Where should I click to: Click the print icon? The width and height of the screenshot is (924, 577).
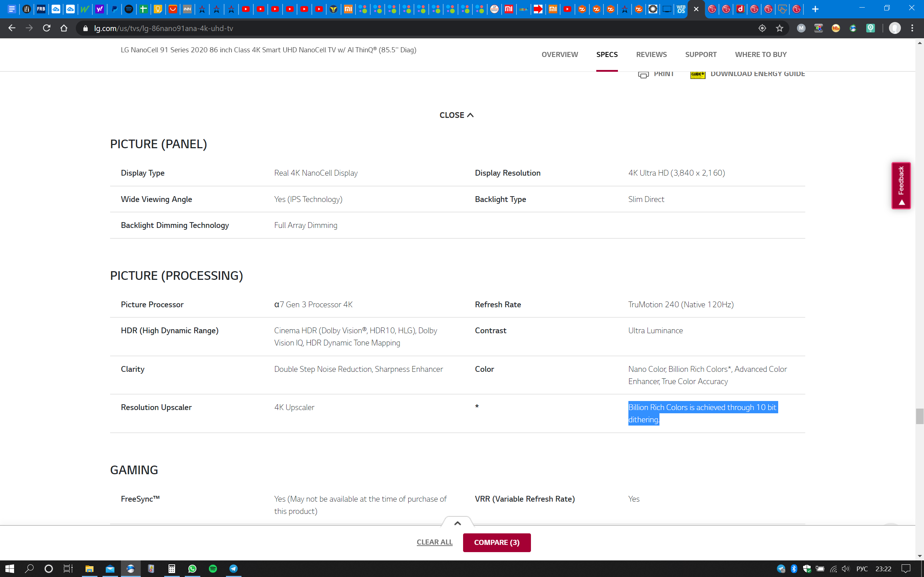click(x=643, y=74)
